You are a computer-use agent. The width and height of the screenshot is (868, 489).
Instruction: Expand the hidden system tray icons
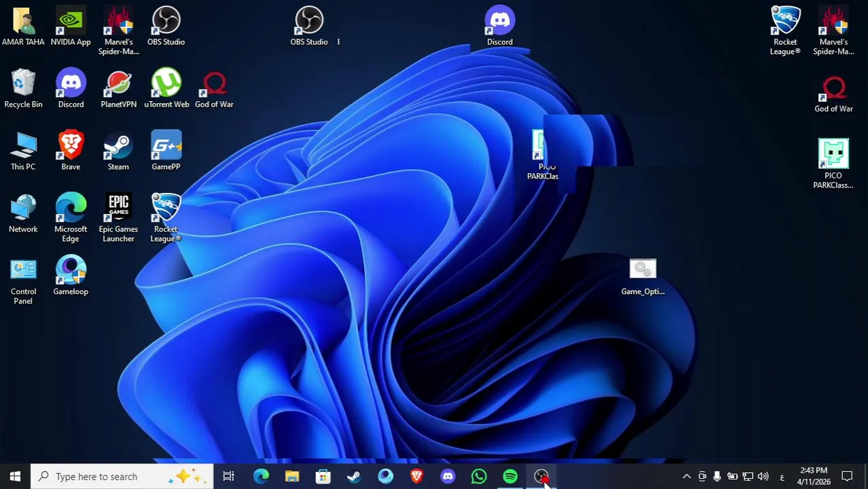[687, 477]
